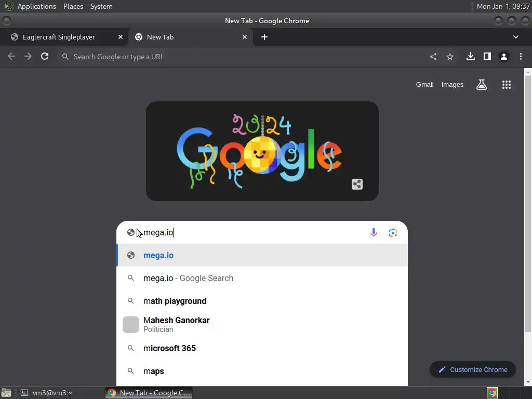532x399 pixels.
Task: Select the mega.io URL suggestion
Action: coord(262,255)
